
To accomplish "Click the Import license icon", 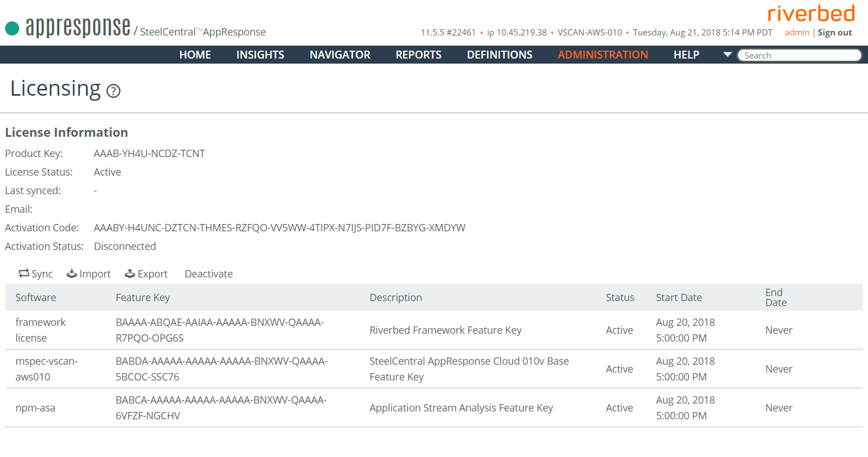I will [71, 274].
